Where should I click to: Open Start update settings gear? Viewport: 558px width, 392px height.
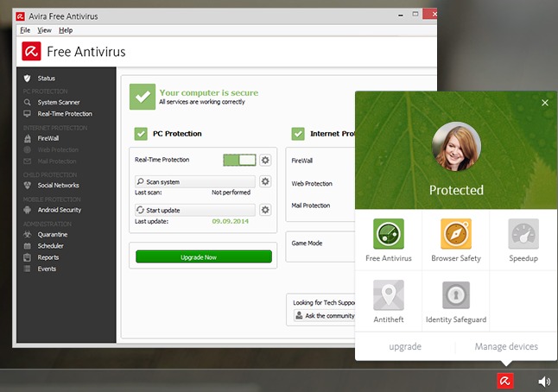click(x=265, y=210)
